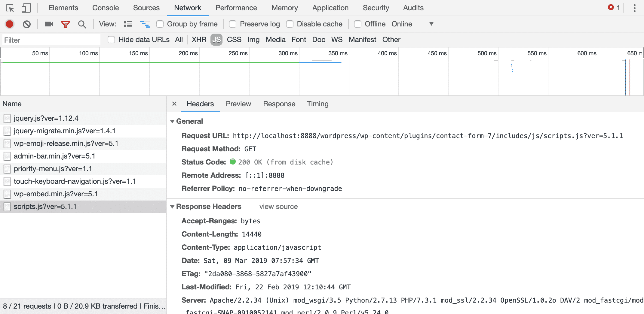644x314 pixels.
Task: Check the Disable cache option
Action: pyautogui.click(x=290, y=24)
